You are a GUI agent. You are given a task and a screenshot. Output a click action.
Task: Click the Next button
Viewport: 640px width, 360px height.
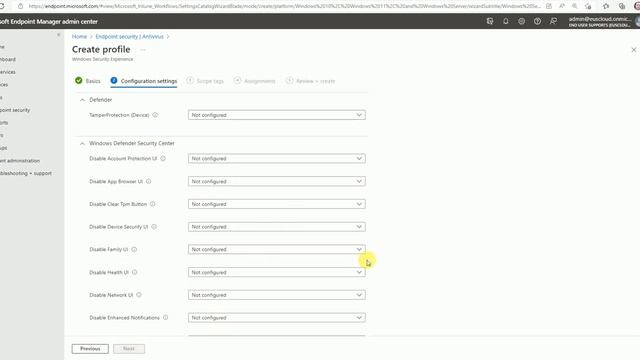coord(129,349)
